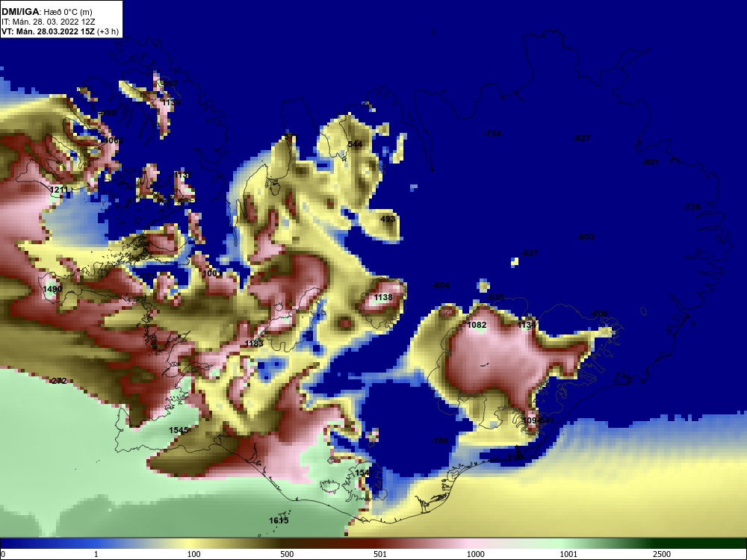This screenshot has width=747, height=560.
Task: Click the map value -734
Action: point(492,134)
